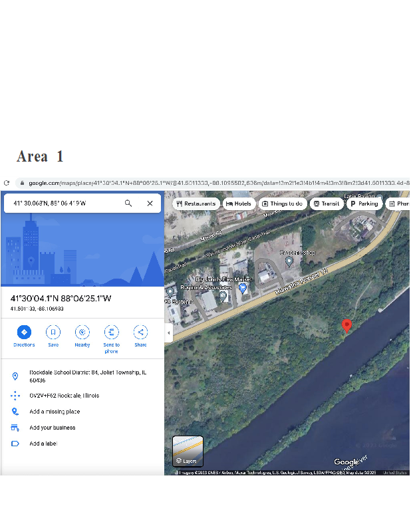This screenshot has width=411, height=532.
Task: Click the Send to phone icon
Action: 111,332
